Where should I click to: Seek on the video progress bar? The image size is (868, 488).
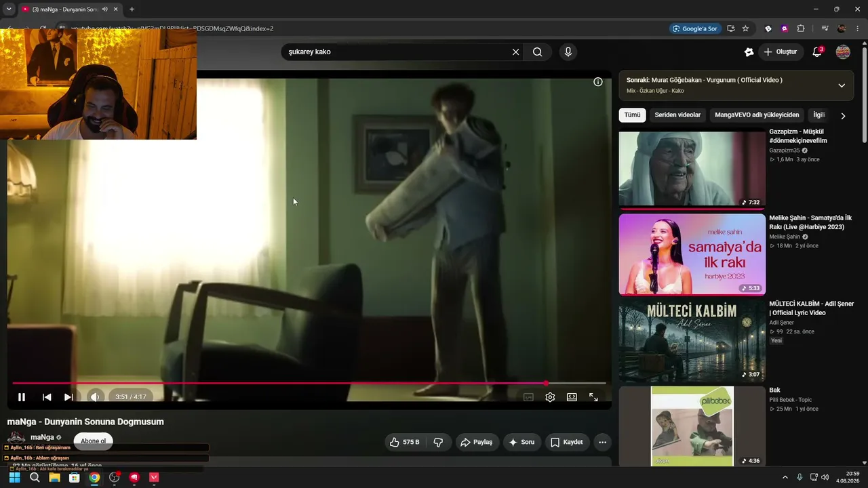pyautogui.click(x=309, y=384)
